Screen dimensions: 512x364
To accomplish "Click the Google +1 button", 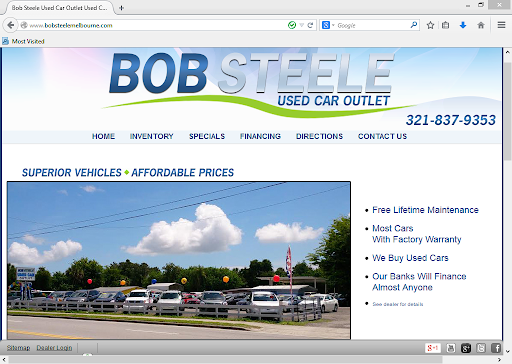I will tap(433, 348).
